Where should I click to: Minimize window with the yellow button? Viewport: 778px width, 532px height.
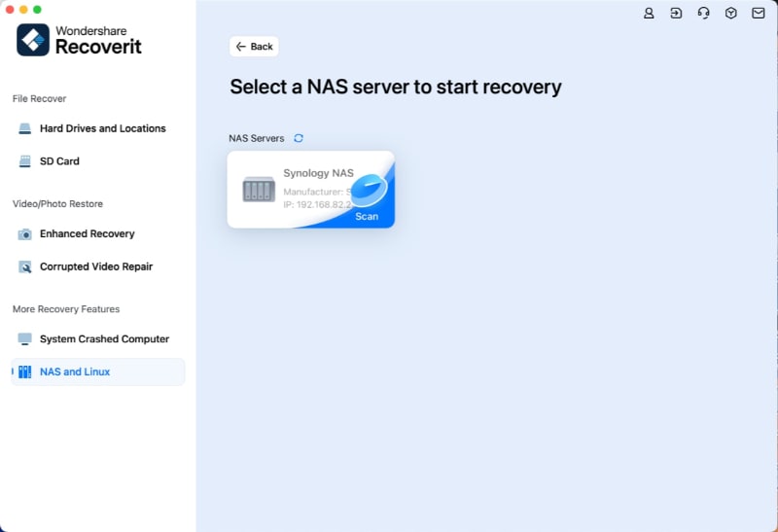point(23,10)
